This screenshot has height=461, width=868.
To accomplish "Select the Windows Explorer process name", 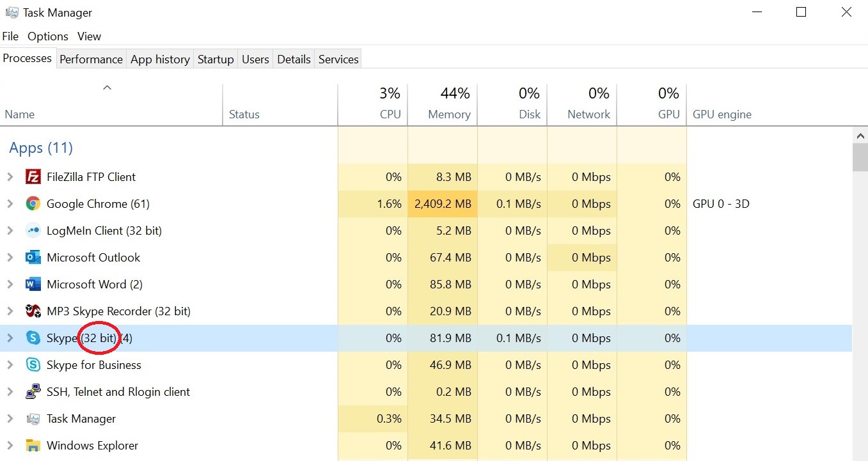I will [x=92, y=446].
